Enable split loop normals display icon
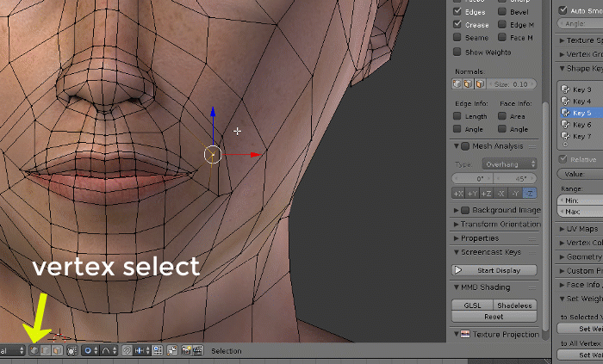603x364 pixels. pyautogui.click(x=468, y=83)
